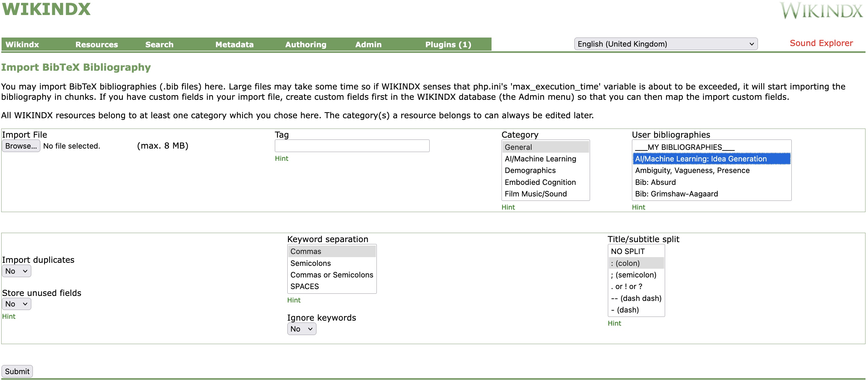Expand the Import duplicates dropdown
The image size is (868, 381).
[x=16, y=271]
